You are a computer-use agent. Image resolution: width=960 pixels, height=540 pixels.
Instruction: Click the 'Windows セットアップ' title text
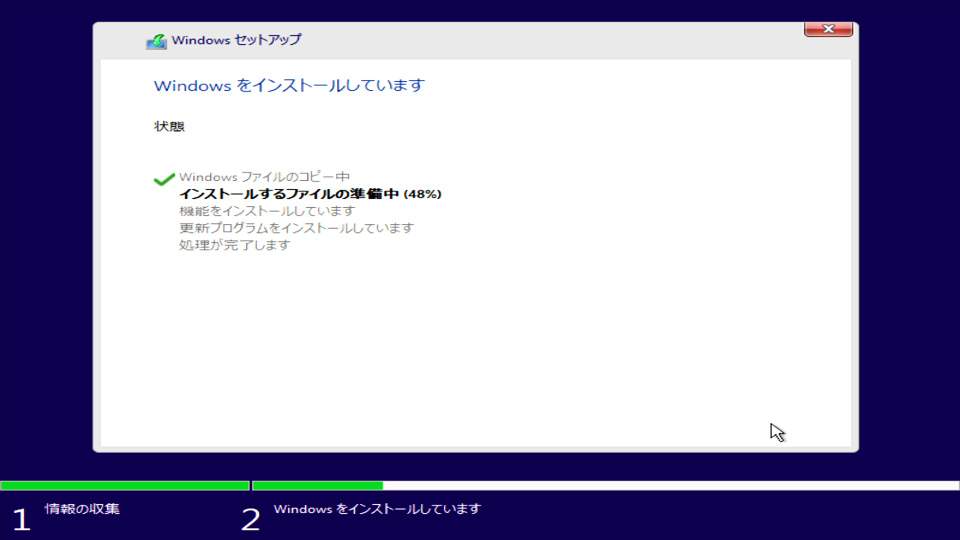(x=236, y=40)
